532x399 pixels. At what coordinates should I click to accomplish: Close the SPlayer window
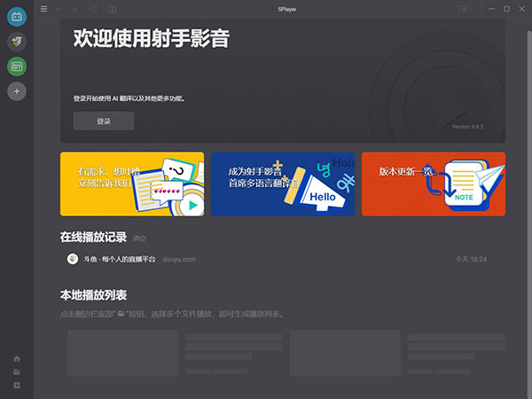[522, 9]
